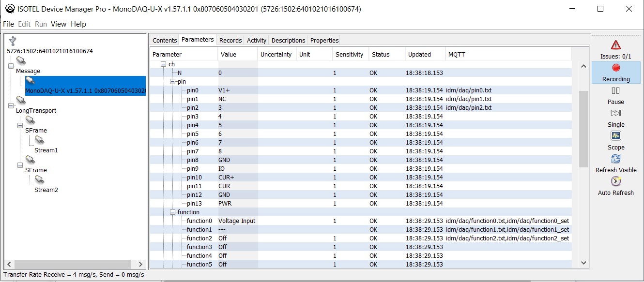Click the Sensitivity column header
The image size is (644, 282).
[351, 55]
